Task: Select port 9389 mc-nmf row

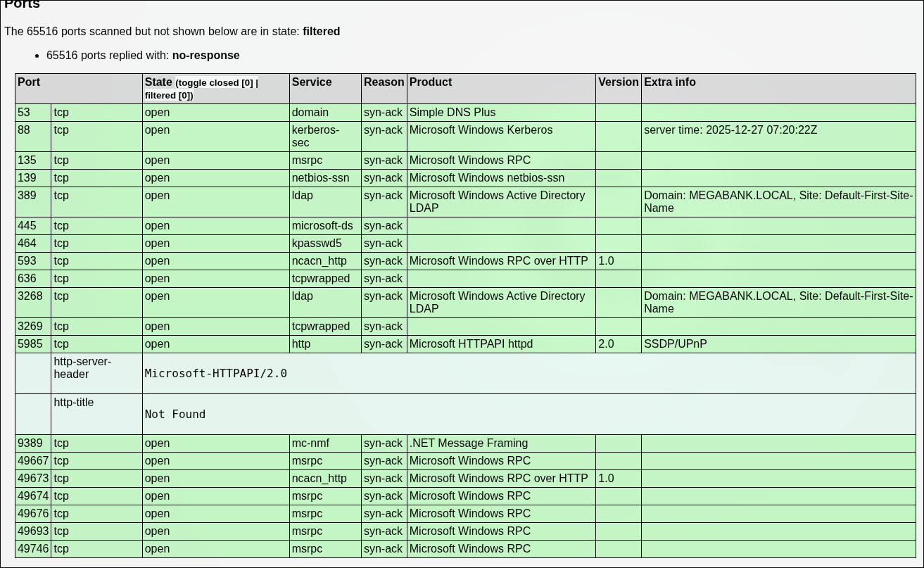Action: (465, 443)
